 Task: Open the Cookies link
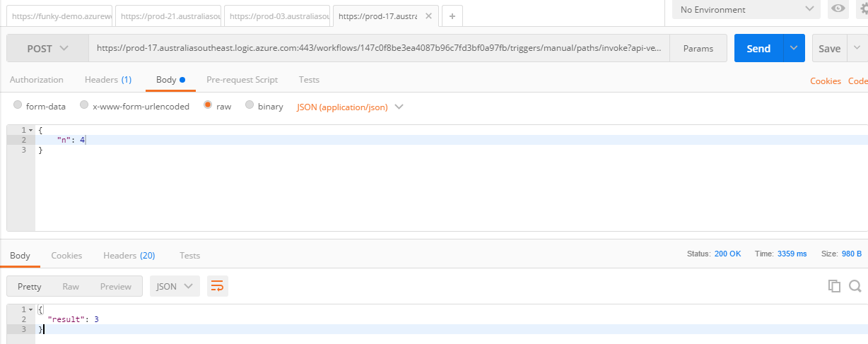[825, 81]
